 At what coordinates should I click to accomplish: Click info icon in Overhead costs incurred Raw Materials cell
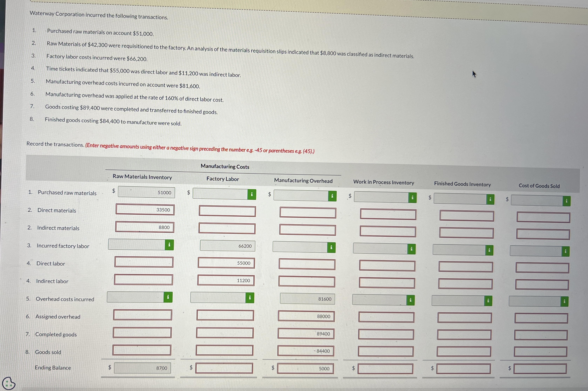(168, 297)
